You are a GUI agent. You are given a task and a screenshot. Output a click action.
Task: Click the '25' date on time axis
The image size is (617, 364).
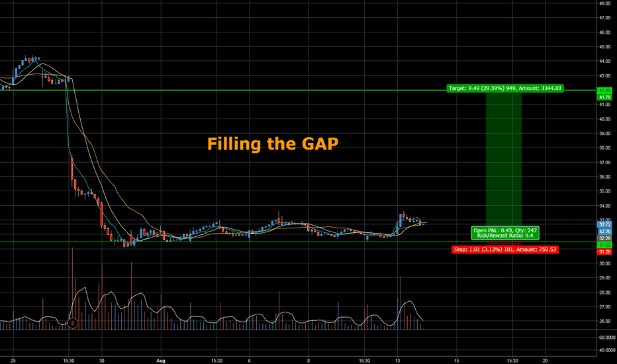[x=13, y=361]
